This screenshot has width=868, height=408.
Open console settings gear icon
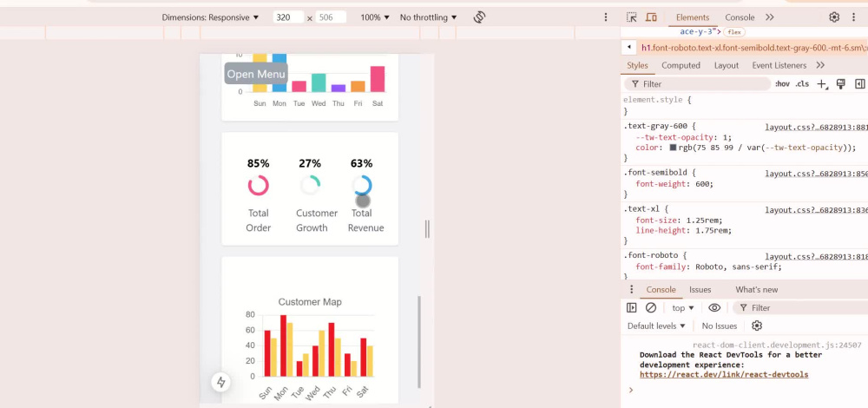(757, 326)
